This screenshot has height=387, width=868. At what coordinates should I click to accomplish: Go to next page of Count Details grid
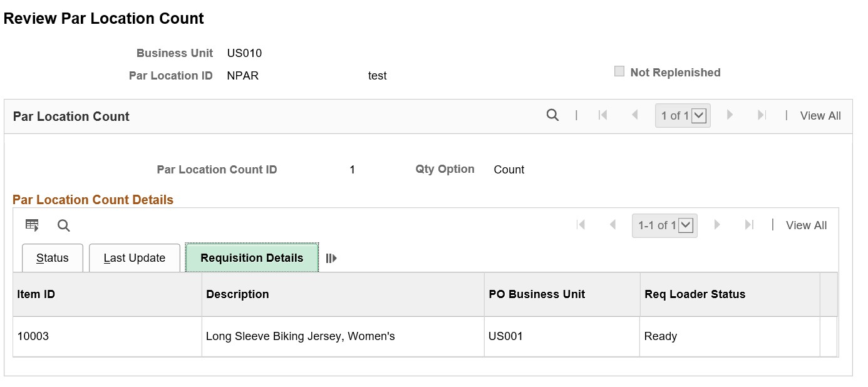[717, 225]
